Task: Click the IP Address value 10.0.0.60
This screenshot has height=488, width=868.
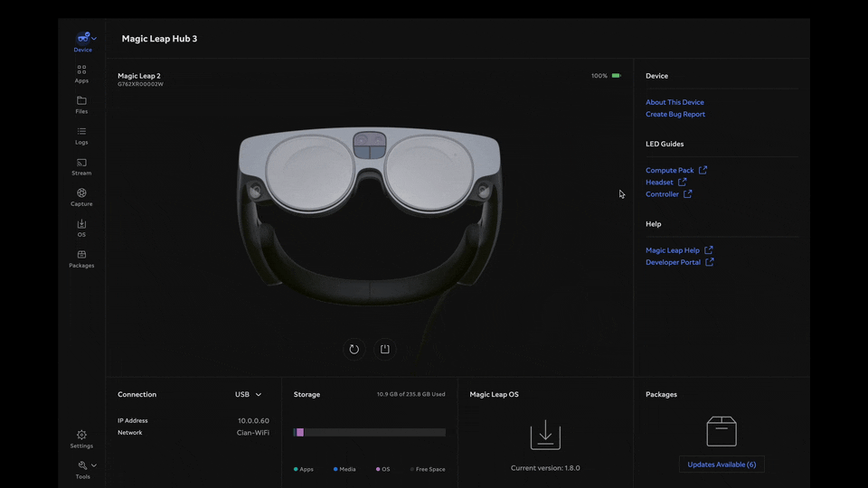Action: point(253,421)
